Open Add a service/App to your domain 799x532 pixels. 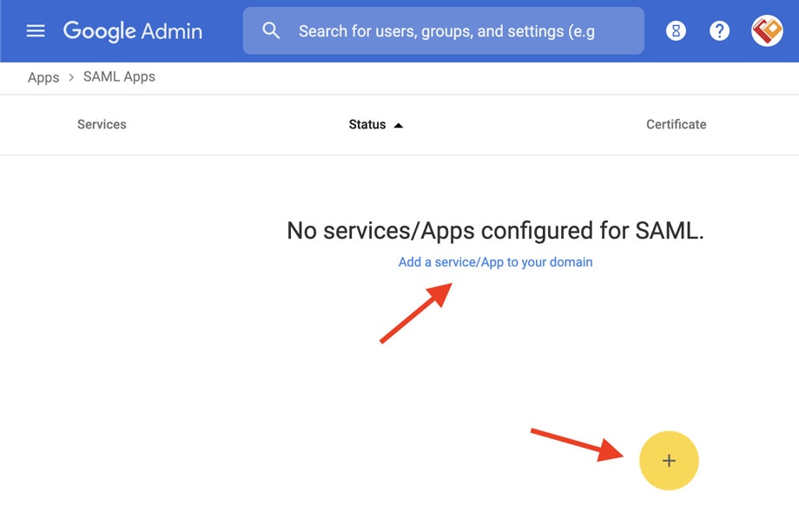click(x=495, y=262)
